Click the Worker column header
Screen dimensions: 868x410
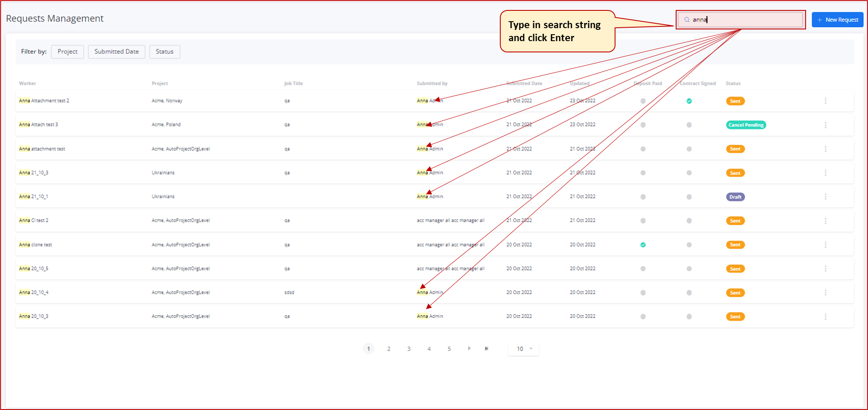(x=27, y=83)
